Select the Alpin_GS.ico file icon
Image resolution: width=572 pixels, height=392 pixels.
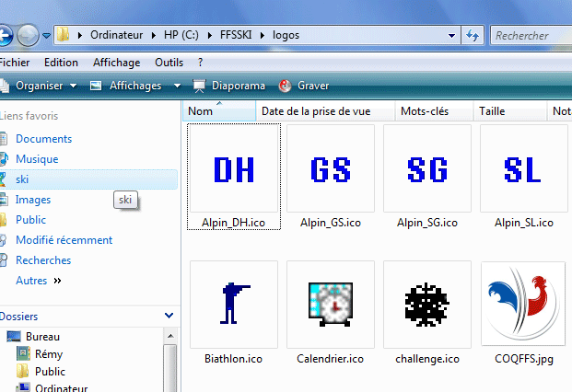(x=331, y=169)
